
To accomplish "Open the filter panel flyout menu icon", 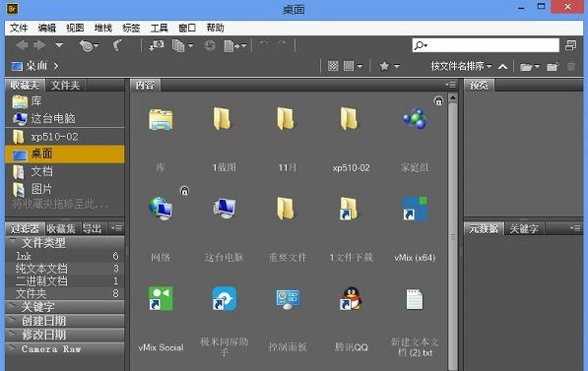I will pos(116,228).
